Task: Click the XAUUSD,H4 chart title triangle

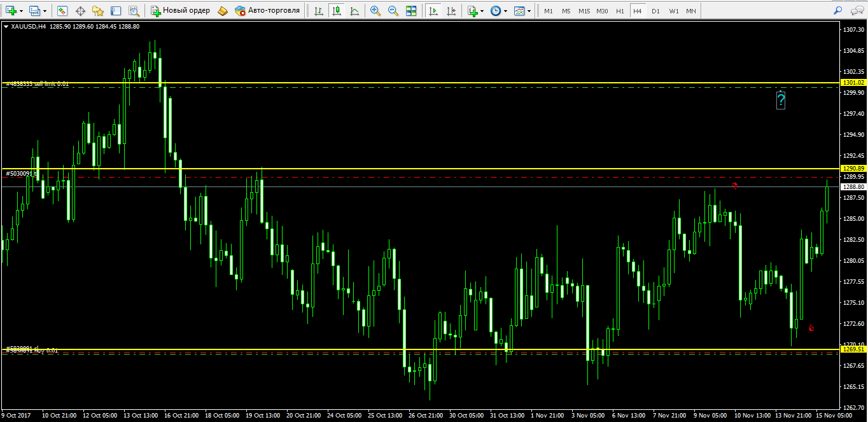Action: point(6,27)
